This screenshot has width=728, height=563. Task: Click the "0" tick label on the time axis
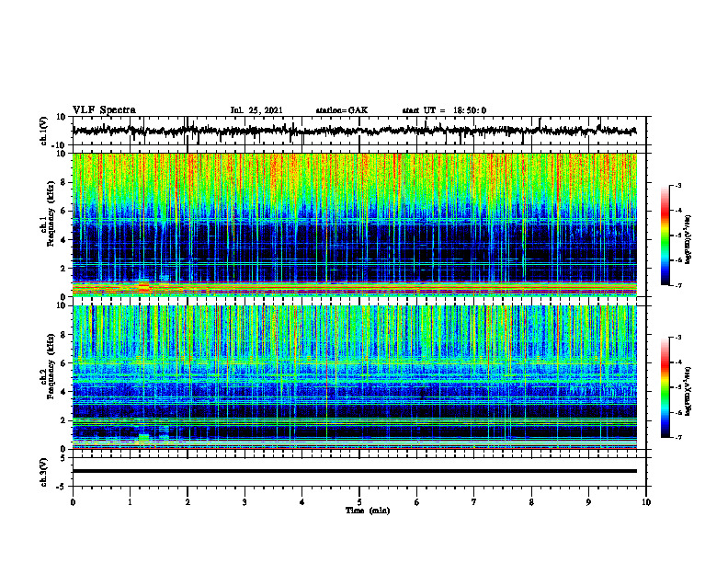click(73, 502)
